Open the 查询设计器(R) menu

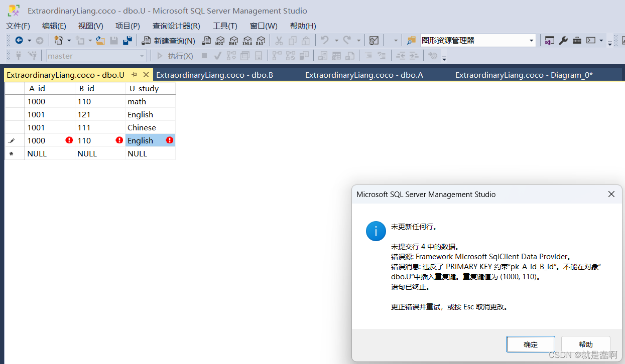pos(176,26)
